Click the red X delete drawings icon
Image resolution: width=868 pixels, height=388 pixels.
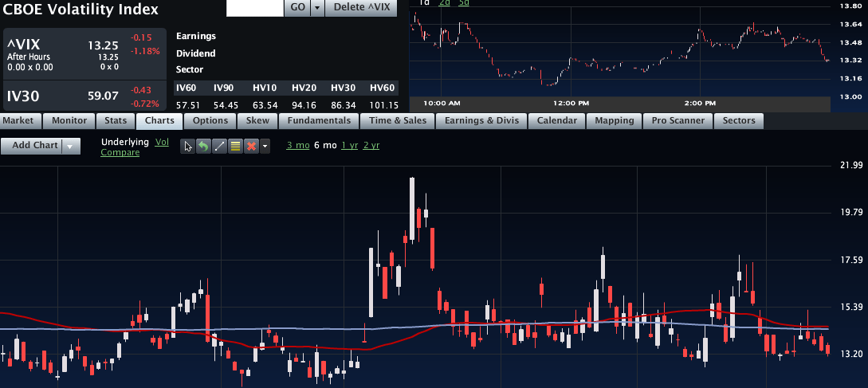tap(251, 146)
